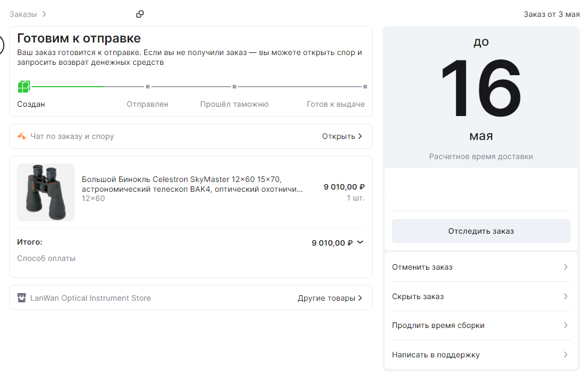Click the Создан status label
The height and width of the screenshot is (377, 588).
31,104
